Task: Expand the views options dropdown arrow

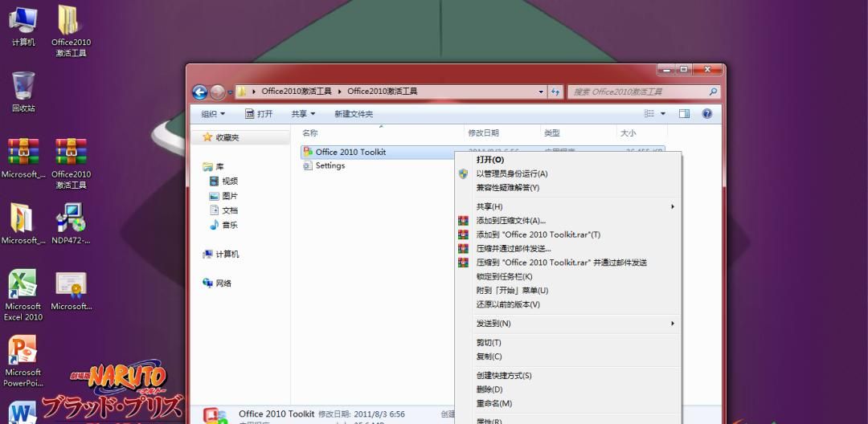Action: 662,114
